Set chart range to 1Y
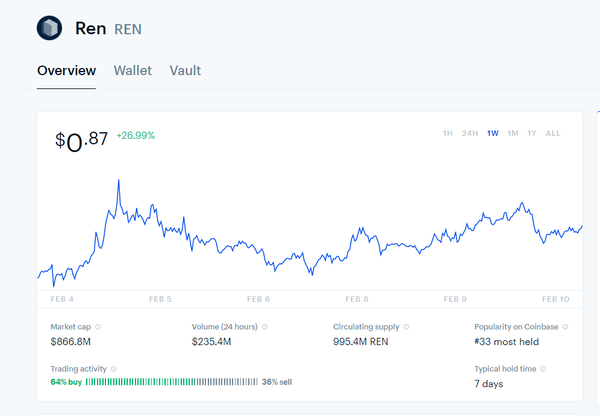Viewport: 600px width, 416px height. click(531, 133)
